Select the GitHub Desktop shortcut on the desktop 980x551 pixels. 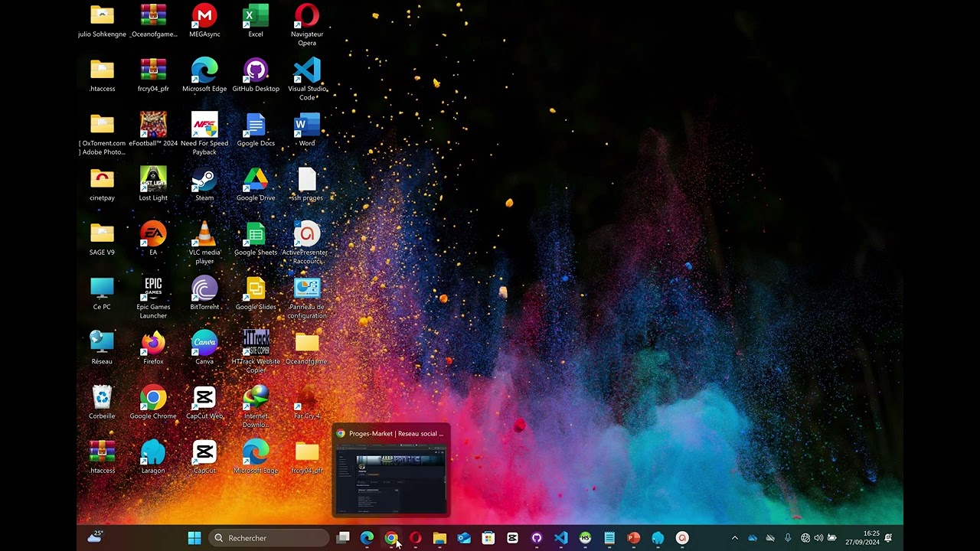[x=256, y=75]
